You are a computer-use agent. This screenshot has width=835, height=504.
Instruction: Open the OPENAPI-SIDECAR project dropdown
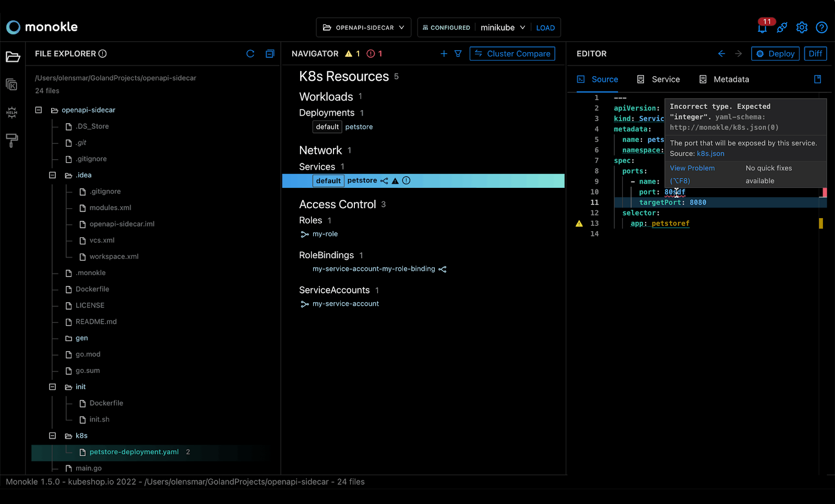point(363,28)
